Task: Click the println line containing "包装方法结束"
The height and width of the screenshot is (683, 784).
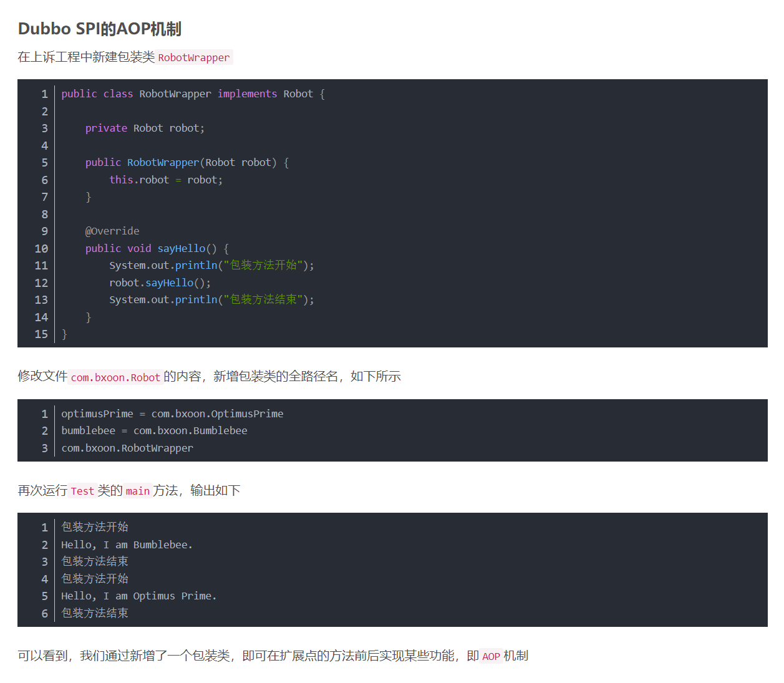Action: (x=211, y=299)
